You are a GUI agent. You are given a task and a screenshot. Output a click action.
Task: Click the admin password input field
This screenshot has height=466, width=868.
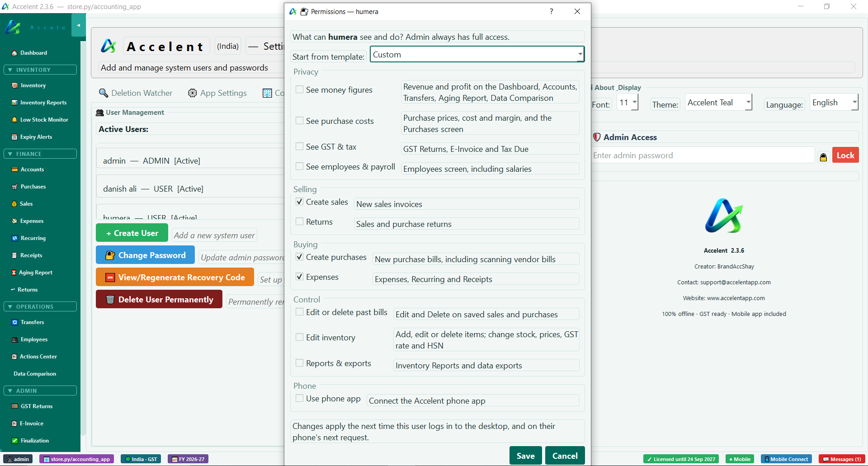(x=703, y=155)
